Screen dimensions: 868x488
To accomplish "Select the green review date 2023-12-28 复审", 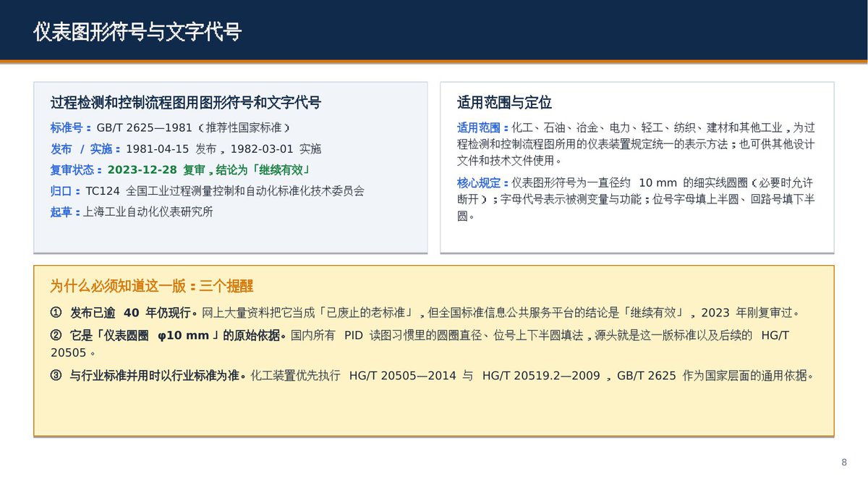I will coord(156,170).
